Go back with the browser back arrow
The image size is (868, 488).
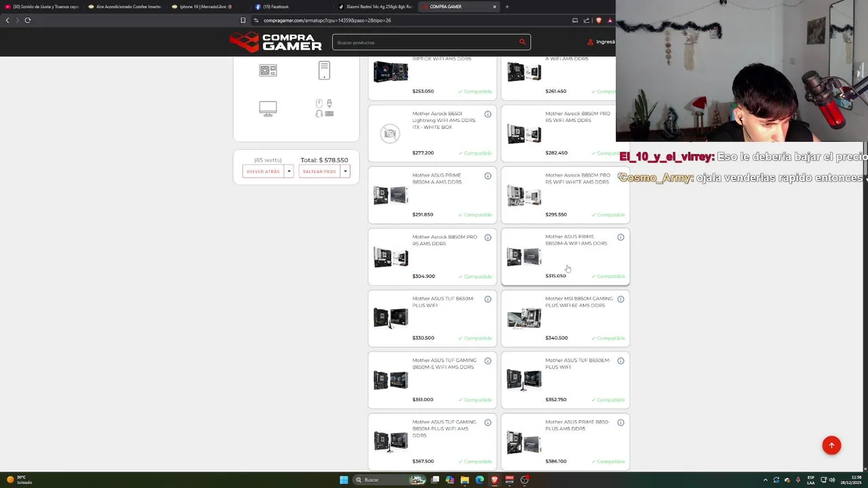click(7, 20)
